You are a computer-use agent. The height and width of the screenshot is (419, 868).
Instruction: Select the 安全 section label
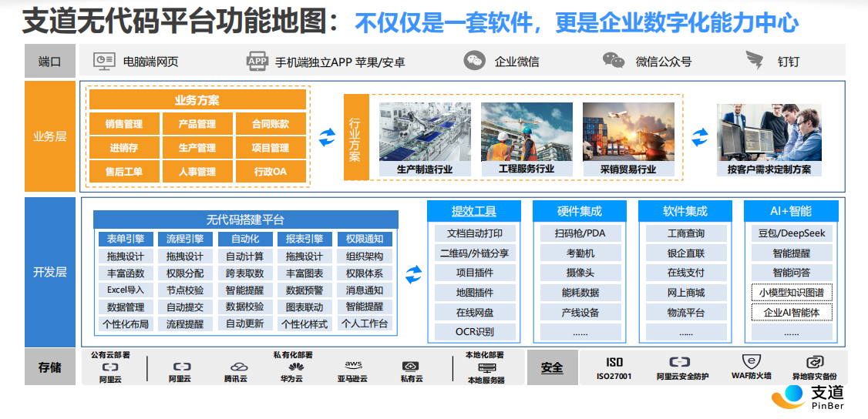552,367
